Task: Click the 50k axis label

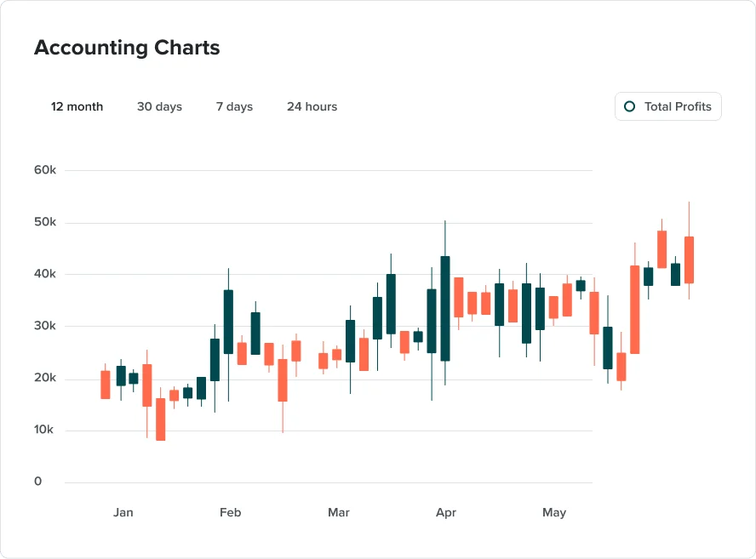Action: (x=45, y=222)
